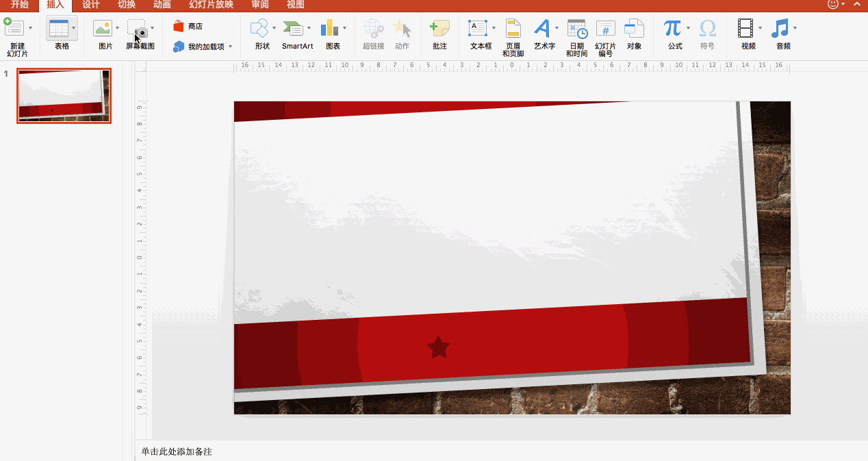Select slide 1 thumbnail
868x461 pixels.
(x=64, y=95)
